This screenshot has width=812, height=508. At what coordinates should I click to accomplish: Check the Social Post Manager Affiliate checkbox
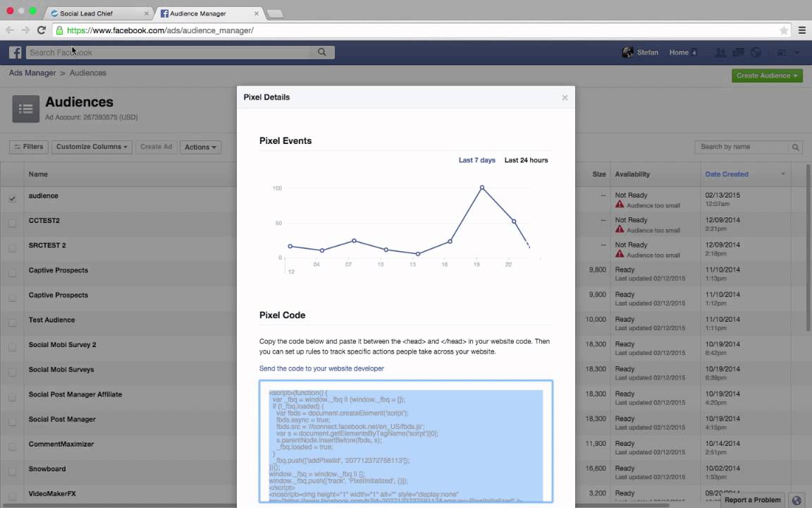click(x=13, y=398)
